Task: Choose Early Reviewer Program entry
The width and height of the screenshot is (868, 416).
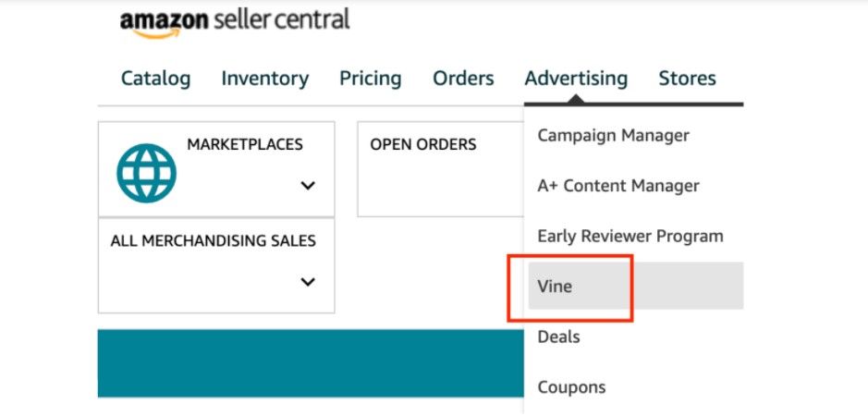Action: click(630, 236)
